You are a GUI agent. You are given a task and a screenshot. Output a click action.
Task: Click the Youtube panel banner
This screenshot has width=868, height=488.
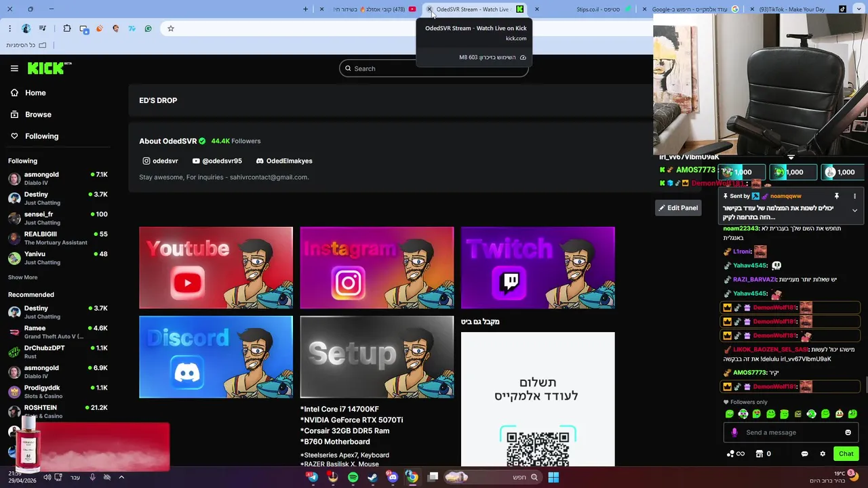(x=216, y=268)
